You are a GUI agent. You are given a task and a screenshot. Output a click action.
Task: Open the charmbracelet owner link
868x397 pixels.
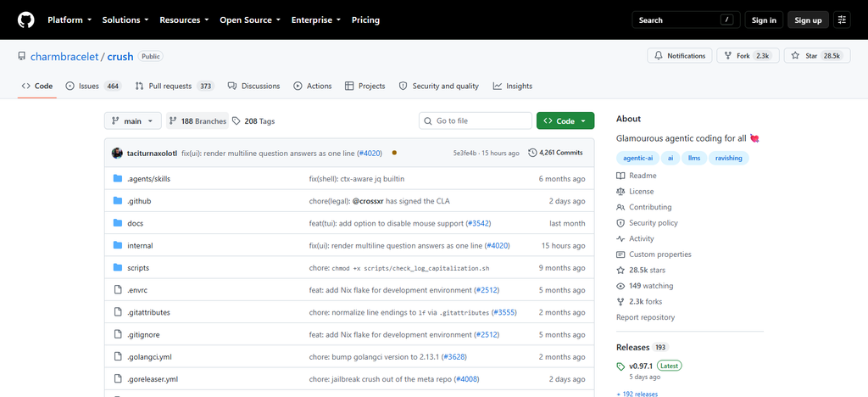tap(64, 57)
